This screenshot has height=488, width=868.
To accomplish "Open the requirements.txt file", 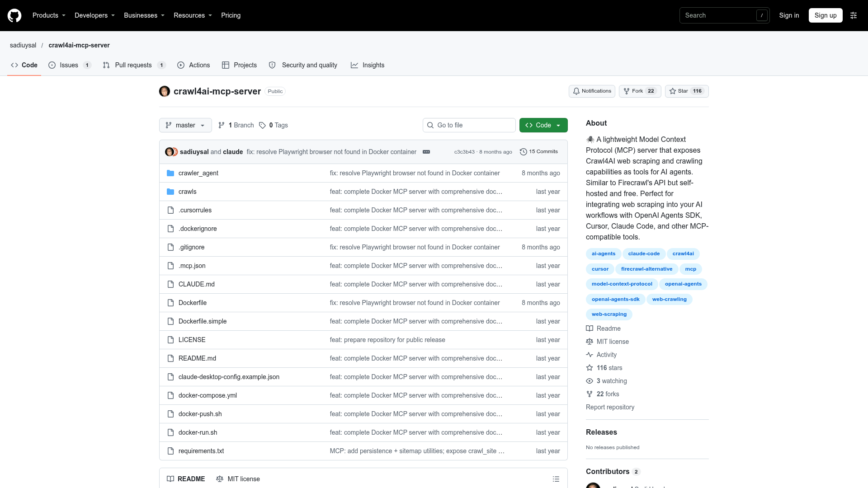I will click(x=201, y=451).
